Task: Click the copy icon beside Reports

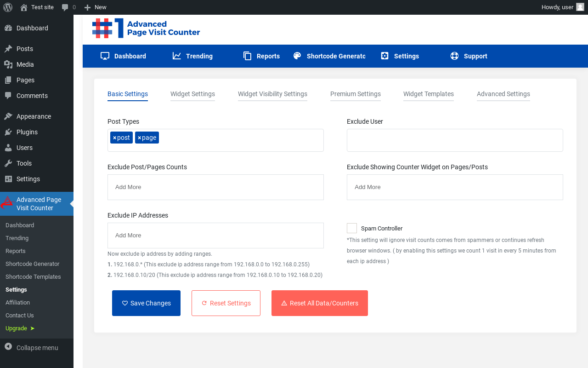Action: click(247, 56)
